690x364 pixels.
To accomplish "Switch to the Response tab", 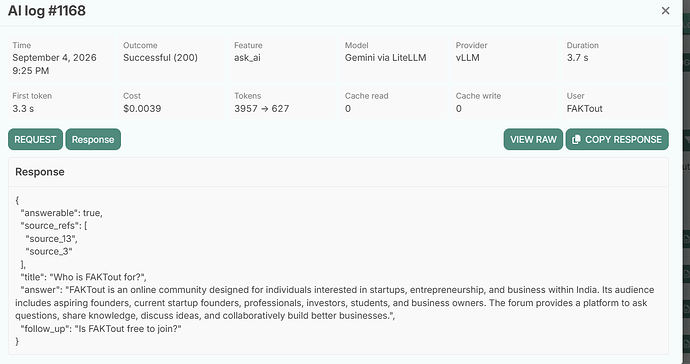I will [93, 140].
